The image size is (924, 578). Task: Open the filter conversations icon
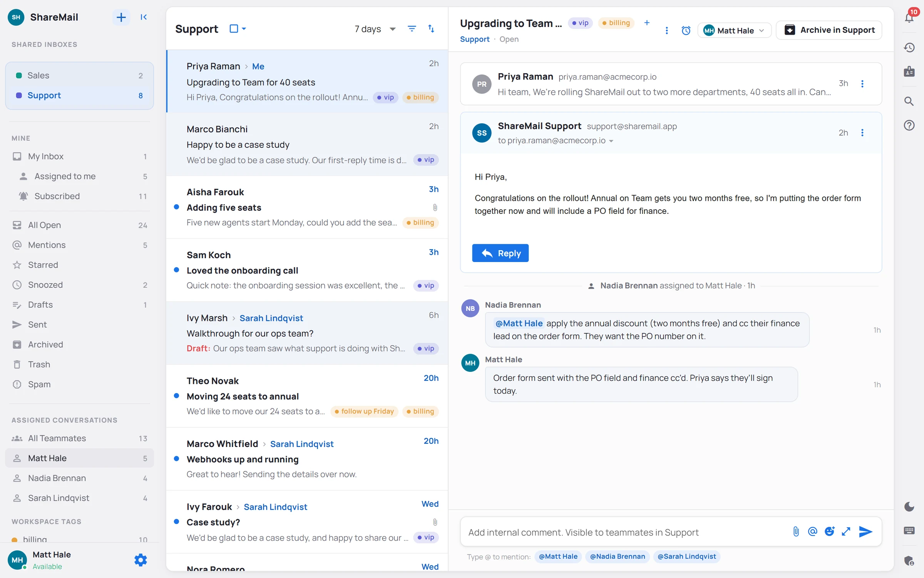coord(412,29)
